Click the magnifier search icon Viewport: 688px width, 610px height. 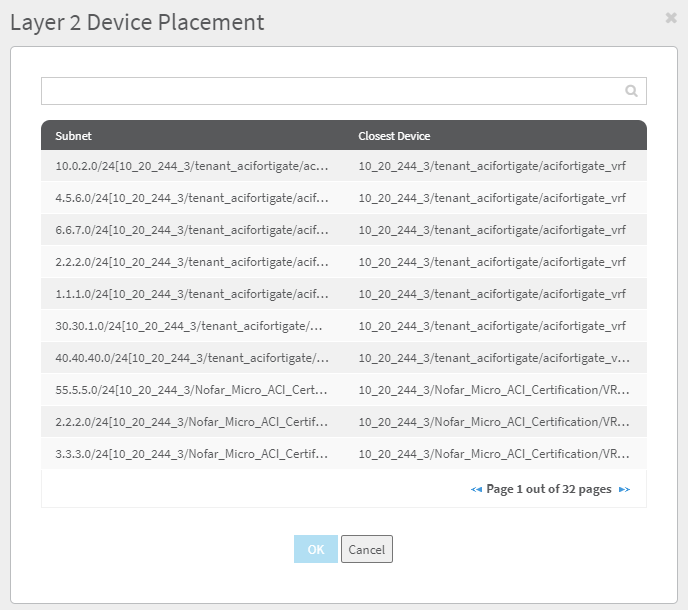tap(631, 91)
